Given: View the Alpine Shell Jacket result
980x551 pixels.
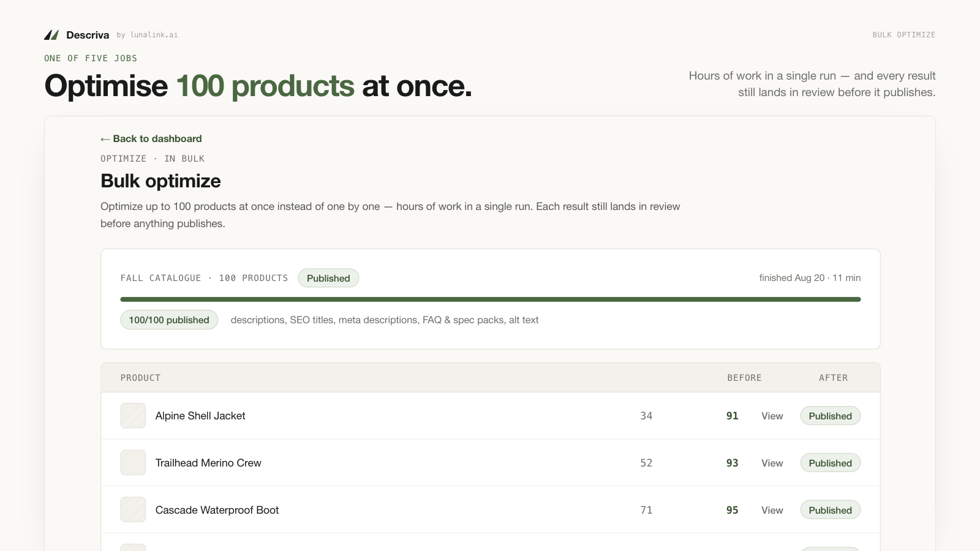Looking at the screenshot, I should point(772,416).
